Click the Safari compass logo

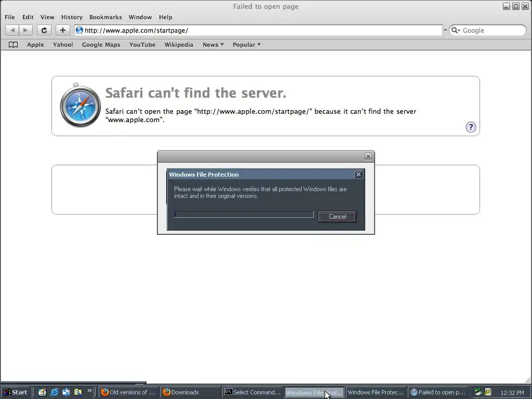(80, 105)
